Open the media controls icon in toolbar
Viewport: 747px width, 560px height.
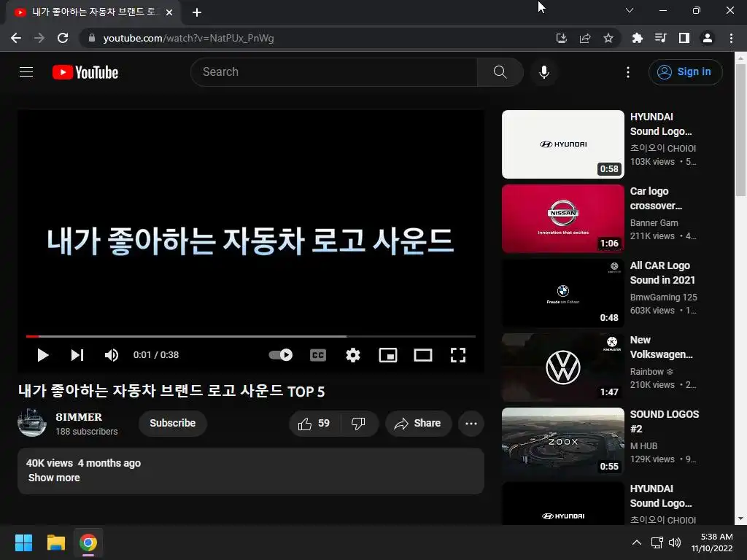point(660,38)
